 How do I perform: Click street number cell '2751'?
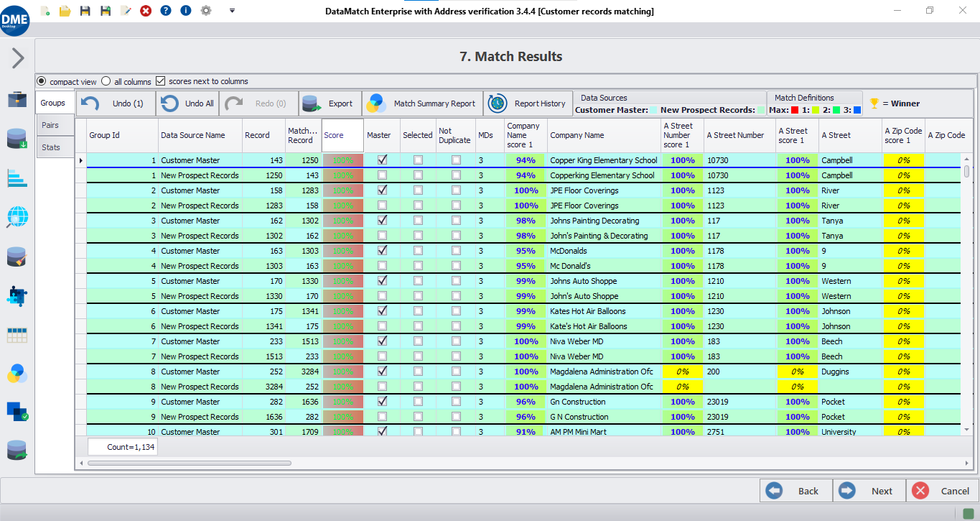pos(740,432)
